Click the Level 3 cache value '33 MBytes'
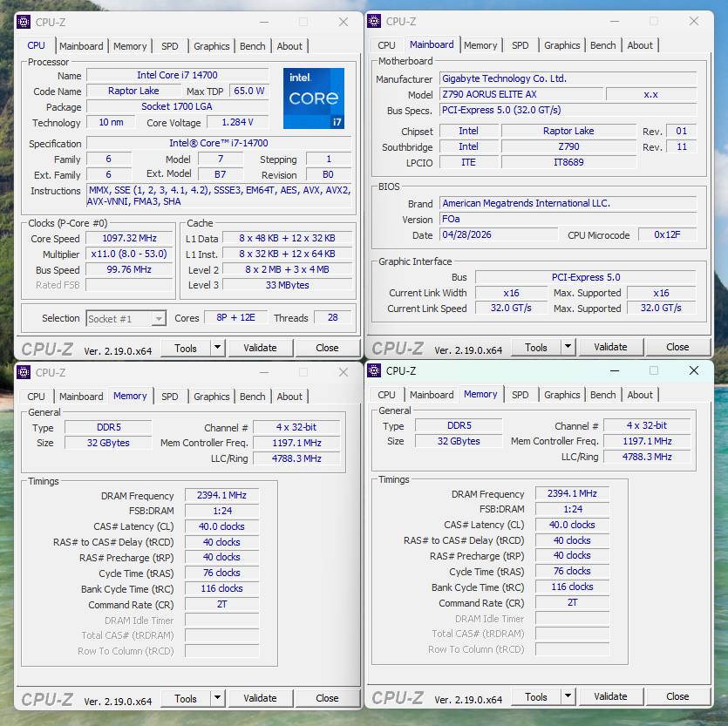Viewport: 728px width, 726px height. 287,285
